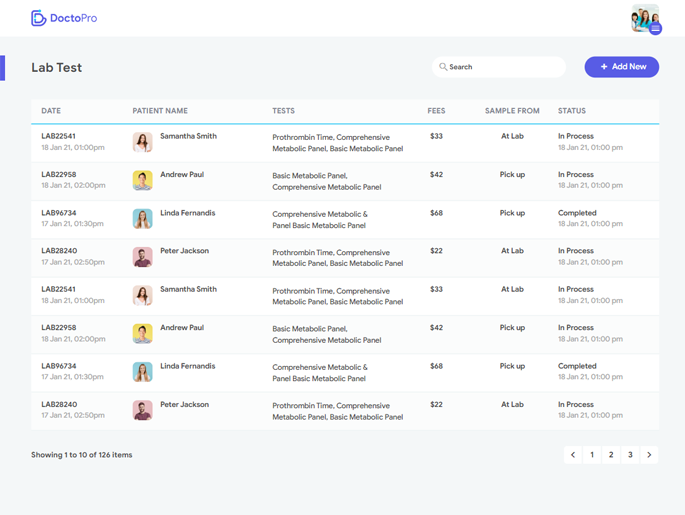Focus the Search input field
Screen dimensions: 685x515
[x=499, y=67]
